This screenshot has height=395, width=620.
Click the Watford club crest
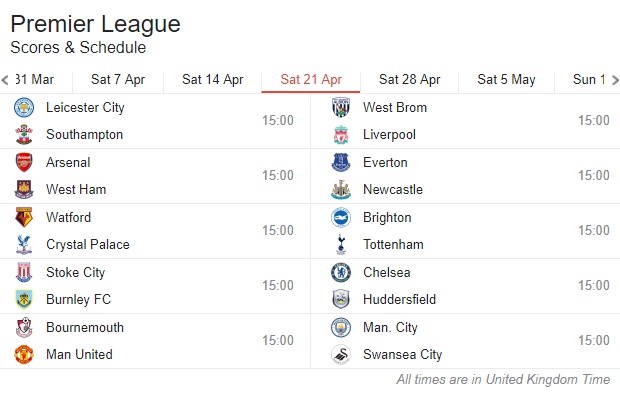(x=24, y=217)
